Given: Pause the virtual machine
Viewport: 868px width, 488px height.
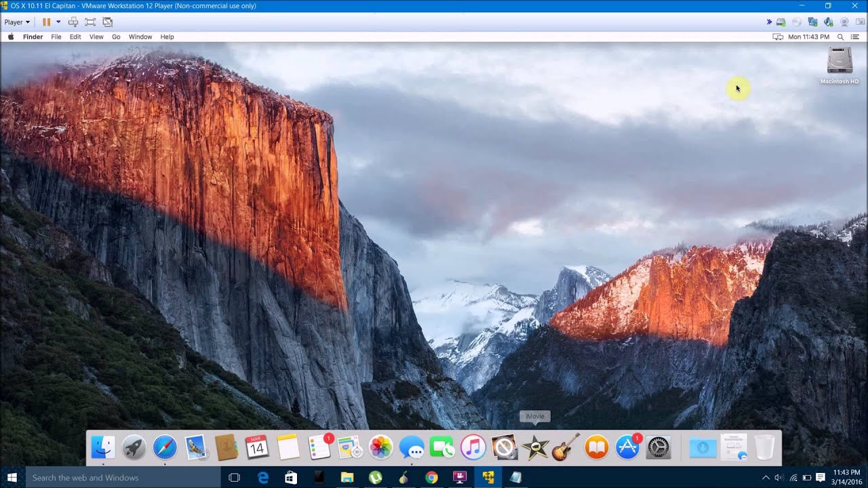Looking at the screenshot, I should coord(46,22).
